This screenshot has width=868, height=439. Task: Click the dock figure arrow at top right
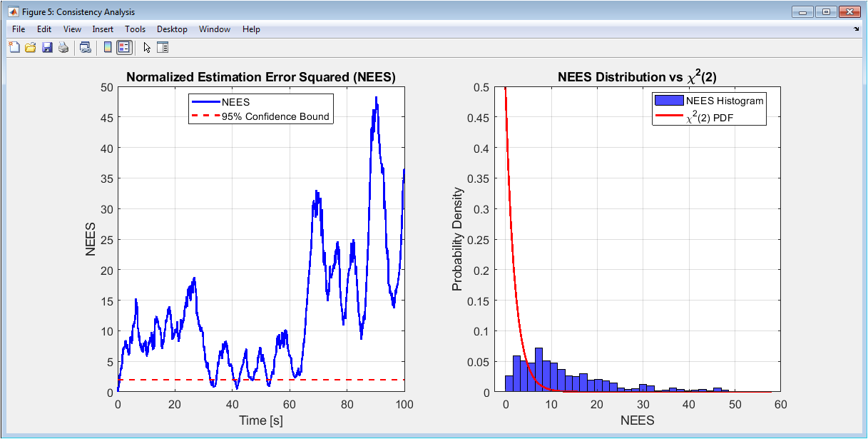tap(856, 29)
